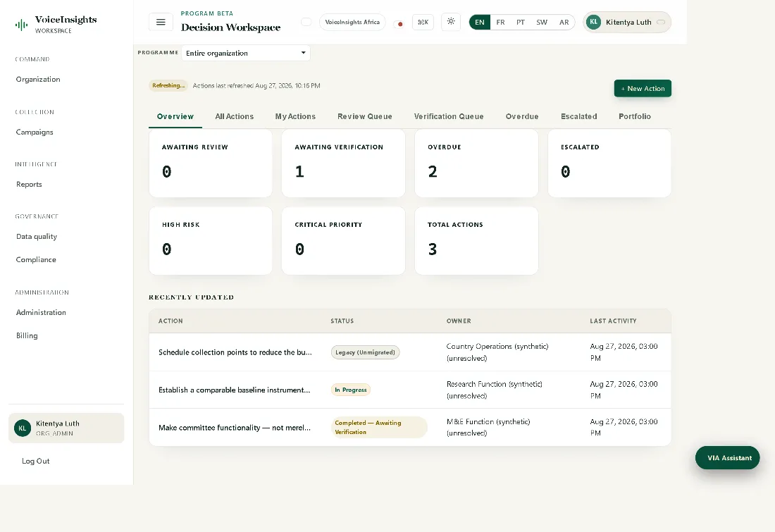The image size is (775, 532).
Task: Click the Completed — Awaiting Verification badge
Action: pos(379,427)
